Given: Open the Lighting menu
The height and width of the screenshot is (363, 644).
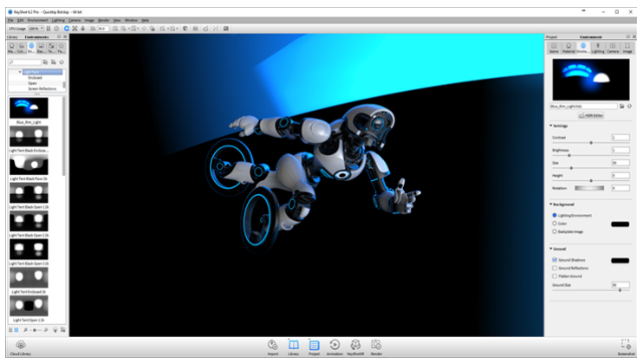Looking at the screenshot, I should [58, 20].
